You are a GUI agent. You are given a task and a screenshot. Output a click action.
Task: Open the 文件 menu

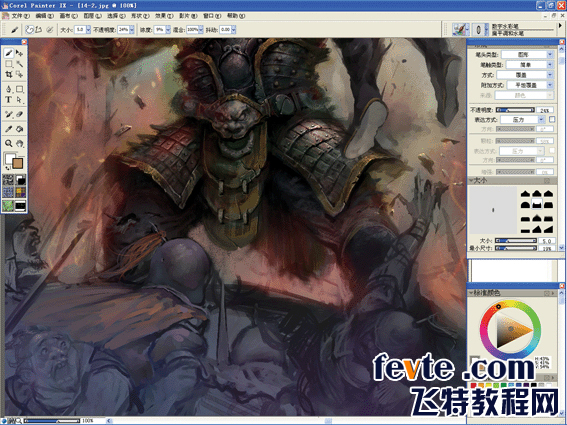[x=20, y=16]
